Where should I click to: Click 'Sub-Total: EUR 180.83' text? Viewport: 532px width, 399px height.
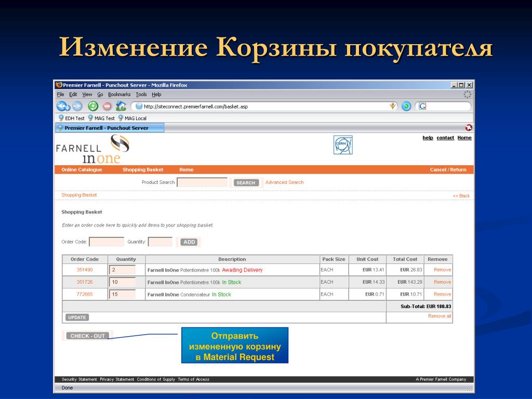click(426, 307)
